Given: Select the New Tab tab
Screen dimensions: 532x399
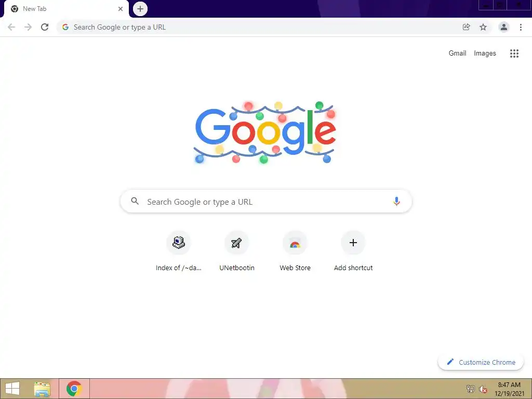Looking at the screenshot, I should click(x=66, y=9).
